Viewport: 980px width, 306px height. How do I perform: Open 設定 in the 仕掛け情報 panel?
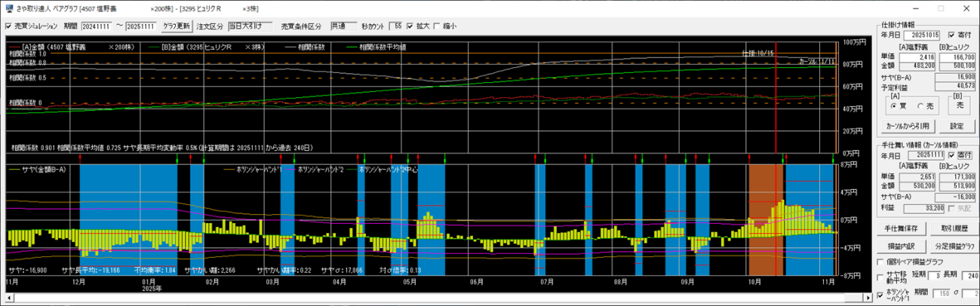[956, 125]
